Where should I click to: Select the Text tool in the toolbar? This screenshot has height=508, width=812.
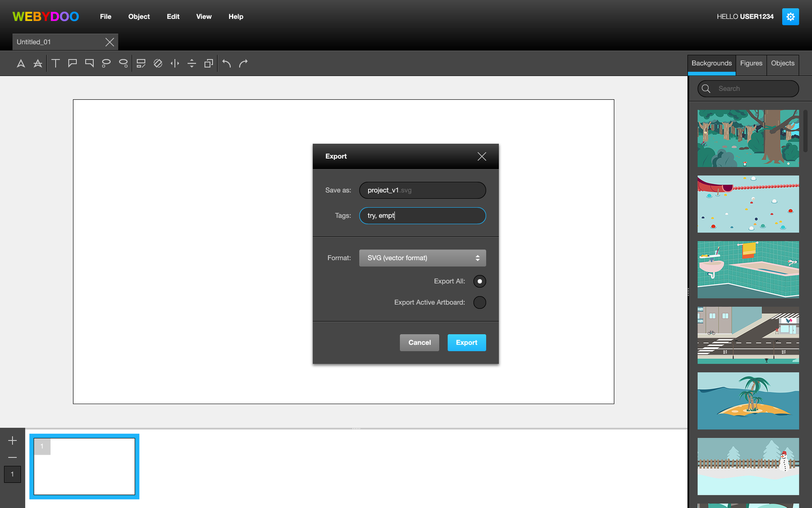click(55, 63)
